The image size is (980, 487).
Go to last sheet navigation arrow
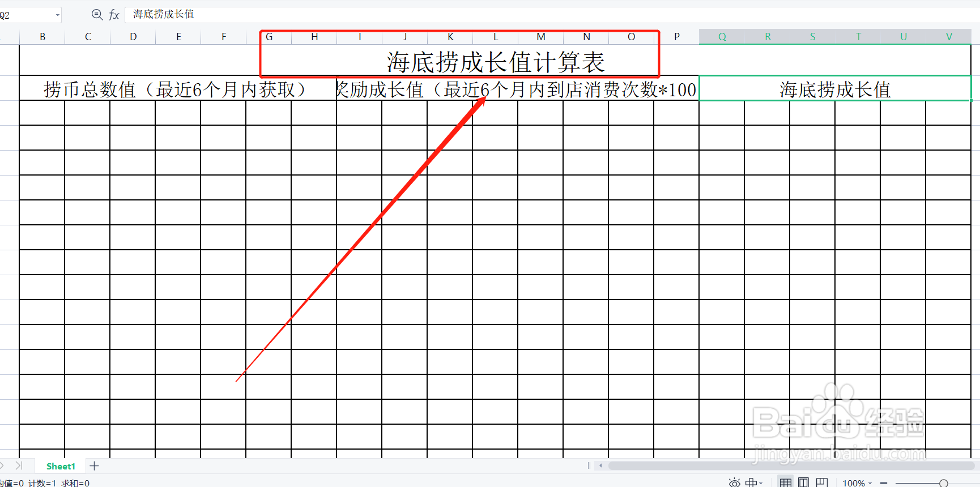[19, 465]
